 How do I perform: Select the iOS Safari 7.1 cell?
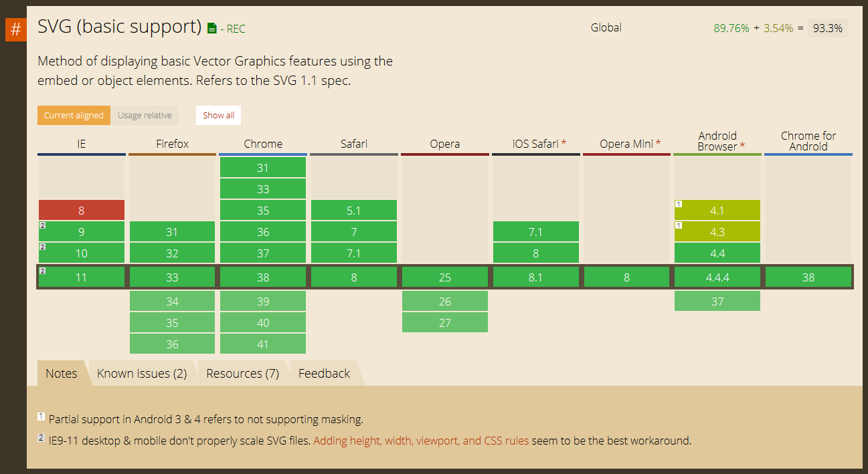tap(536, 231)
